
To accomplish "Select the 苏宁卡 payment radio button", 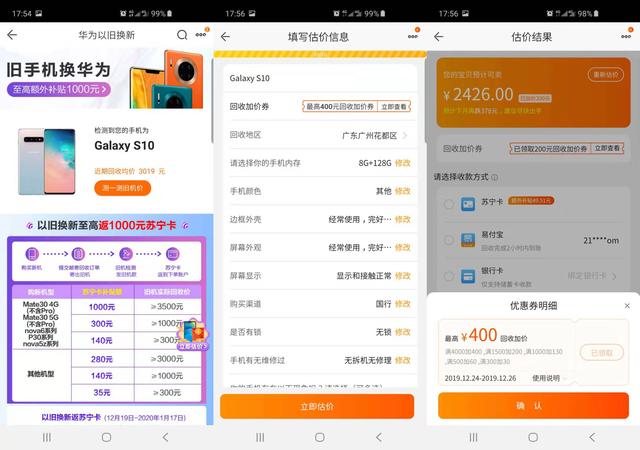I will (449, 204).
